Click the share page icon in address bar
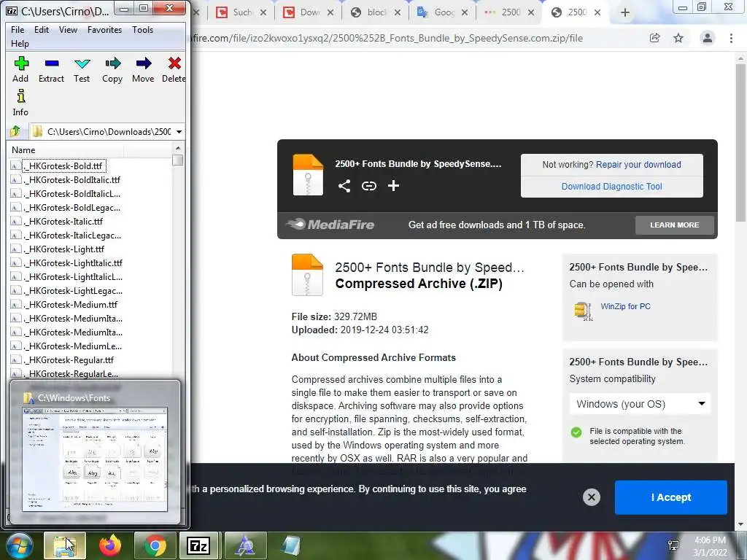 [655, 38]
